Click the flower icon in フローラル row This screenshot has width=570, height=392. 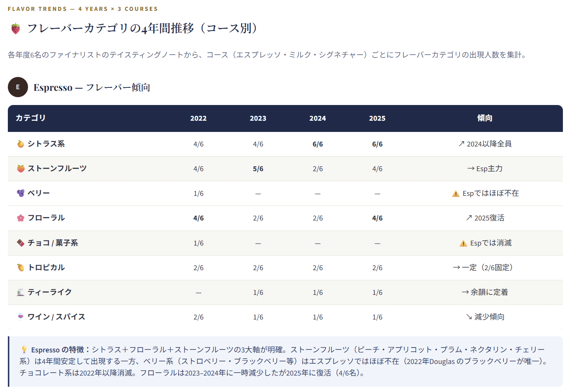[21, 218]
